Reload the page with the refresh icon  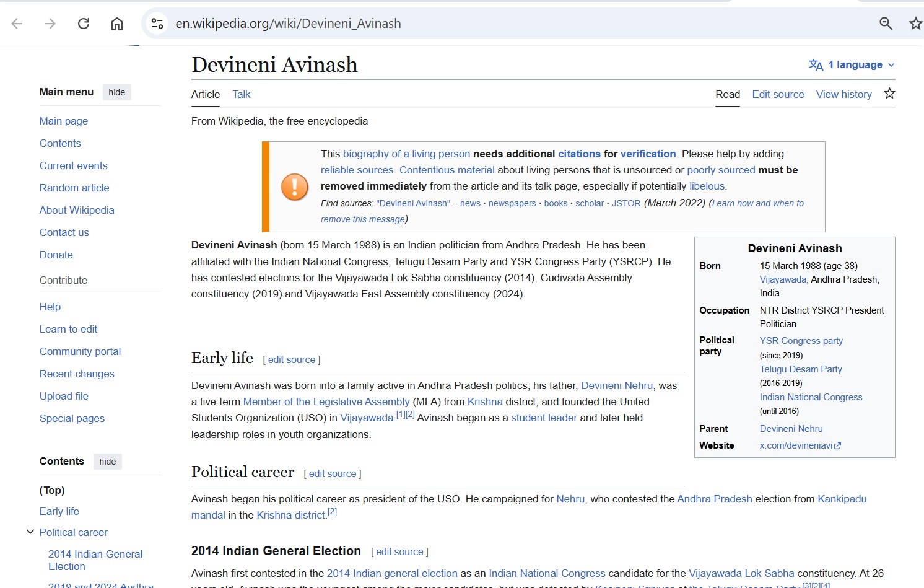(x=84, y=24)
